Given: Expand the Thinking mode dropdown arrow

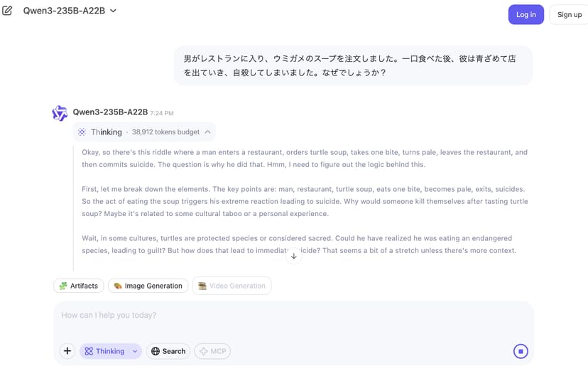Looking at the screenshot, I should [x=135, y=351].
